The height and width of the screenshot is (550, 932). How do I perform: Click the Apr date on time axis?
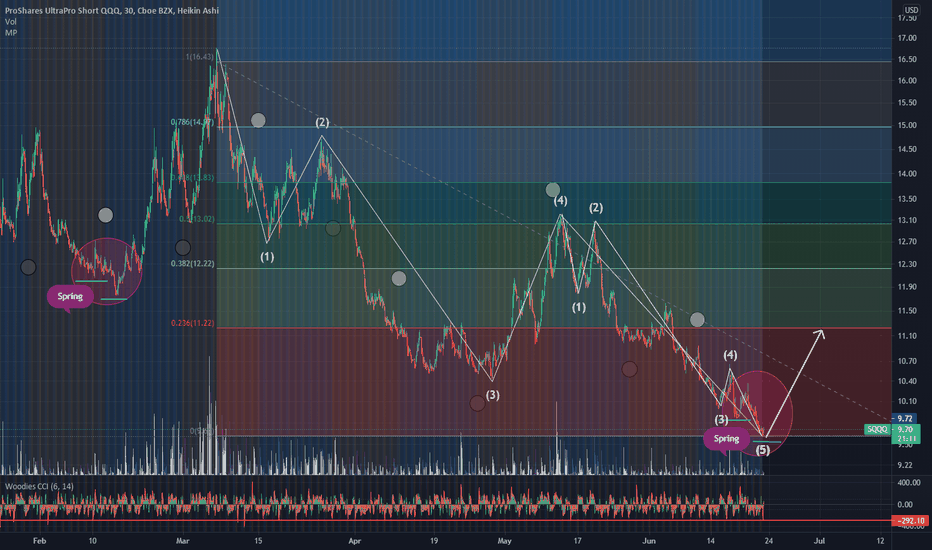pyautogui.click(x=355, y=540)
